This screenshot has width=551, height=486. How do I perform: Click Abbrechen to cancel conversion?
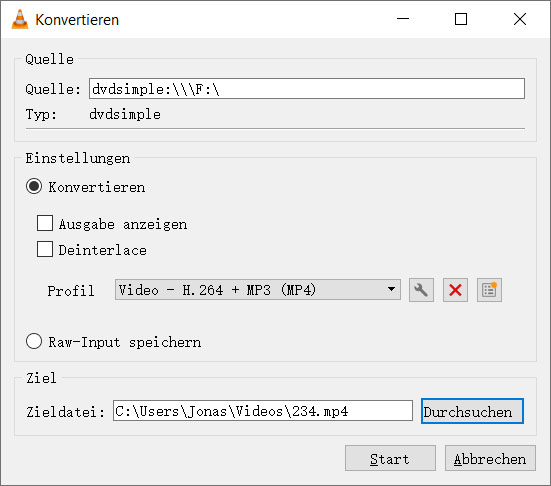point(490,458)
